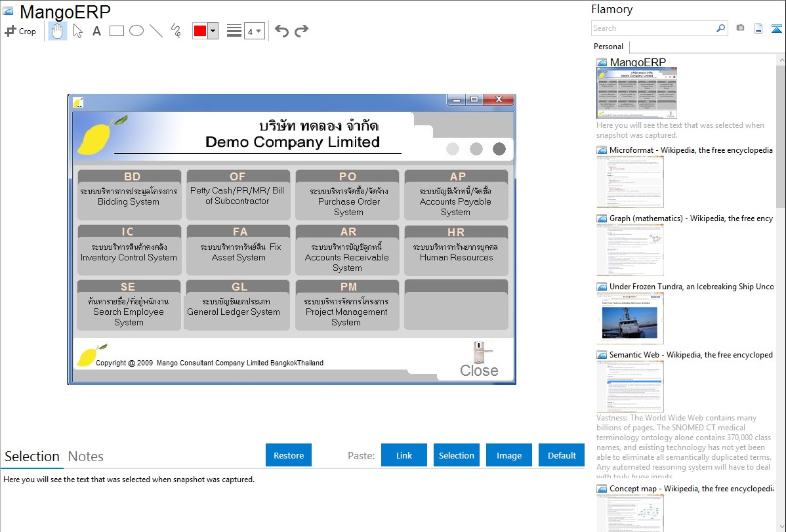Click the Concept map - Wikipedia title text

pyautogui.click(x=692, y=488)
